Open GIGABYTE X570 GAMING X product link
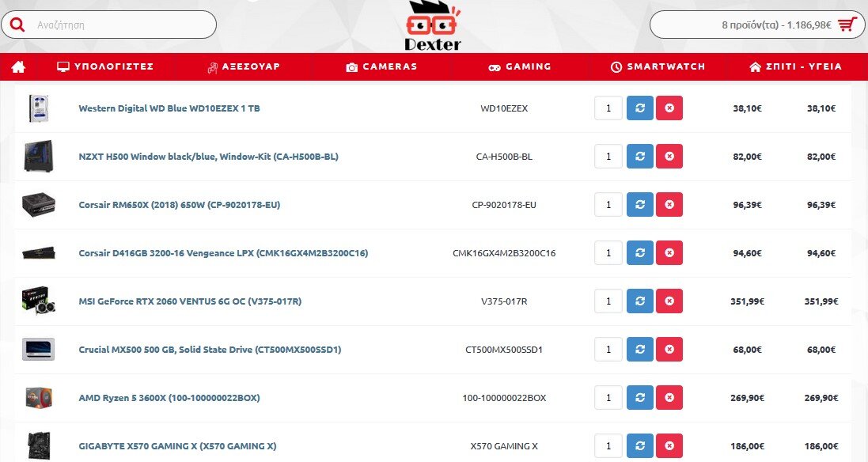Screen dimensions: 868x462 coord(177,446)
